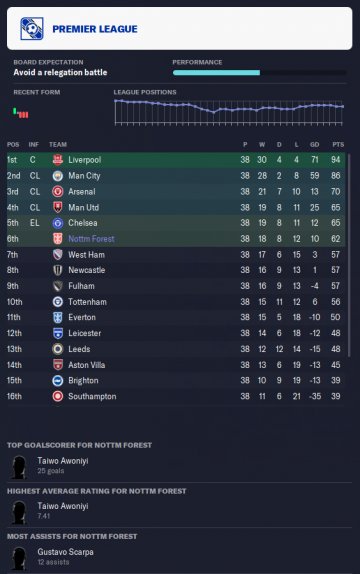Open Nottm Forest team link
Screen dimensions: 360x574
91,239
